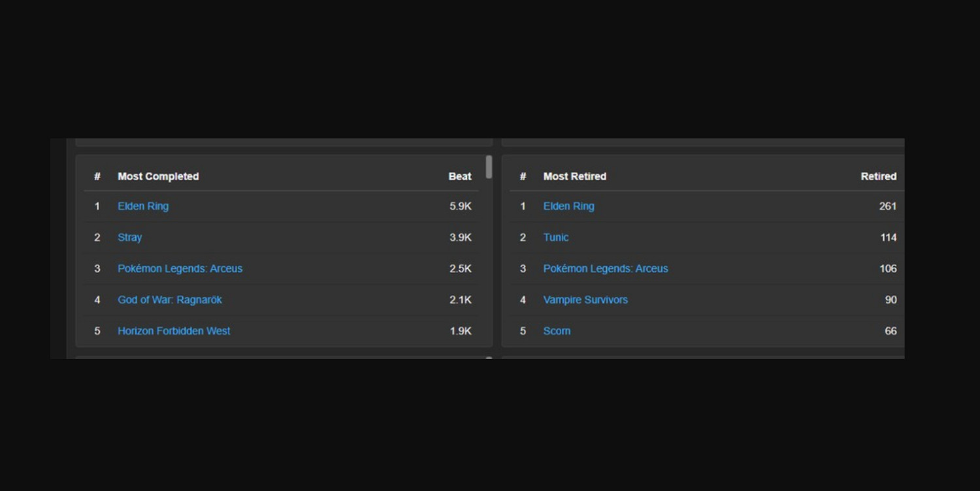
Task: Open Pokémon Legends: Arceus in Most Retired
Action: pos(606,269)
